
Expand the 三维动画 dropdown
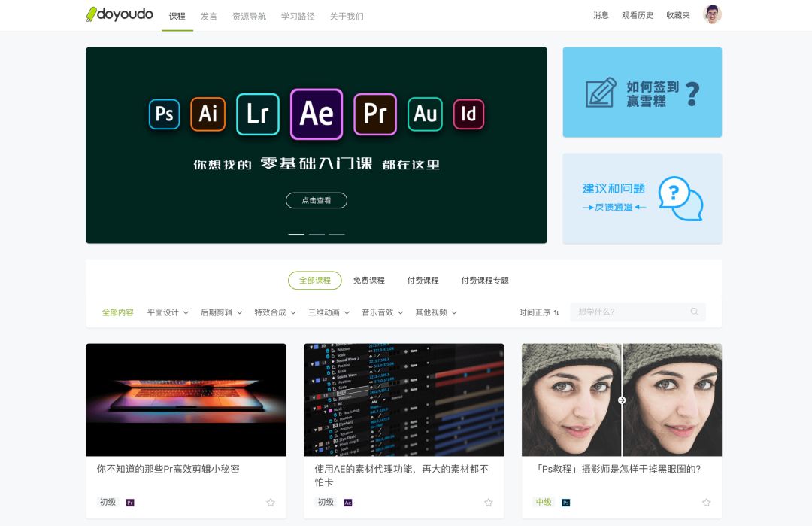pyautogui.click(x=329, y=312)
